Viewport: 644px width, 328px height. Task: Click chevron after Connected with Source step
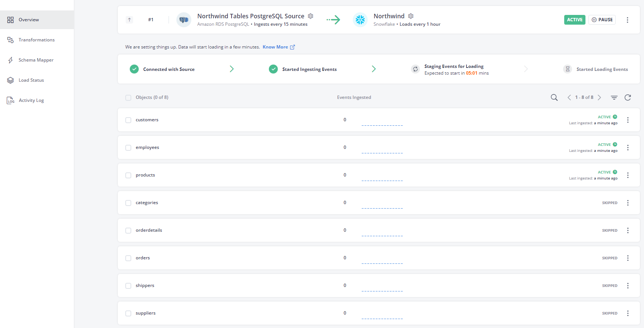(232, 69)
